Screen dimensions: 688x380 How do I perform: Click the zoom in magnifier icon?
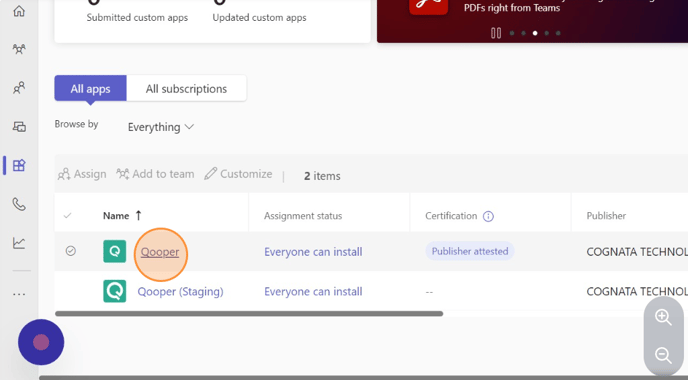663,317
